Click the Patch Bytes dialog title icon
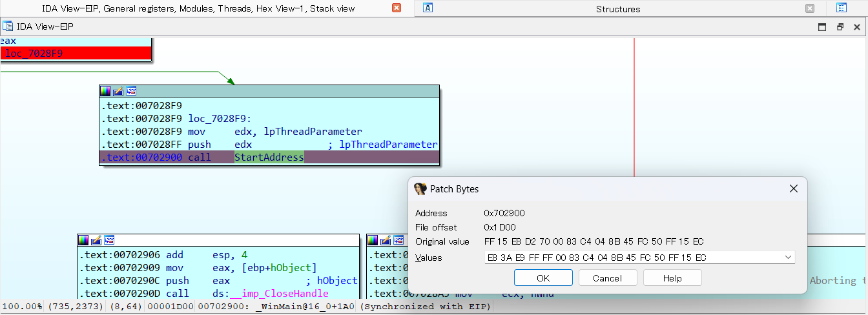Screen dimensions: 868x315 click(x=420, y=188)
